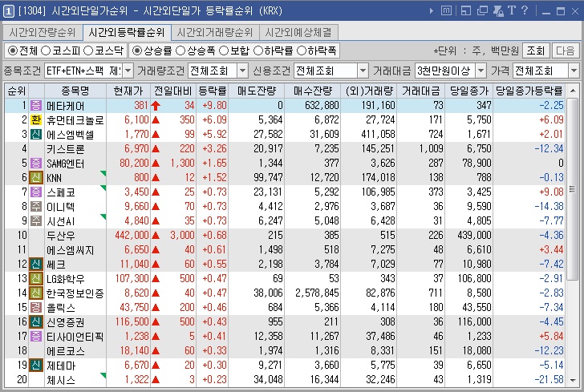Click the 'm' boxed icon in title bar

coord(446,10)
